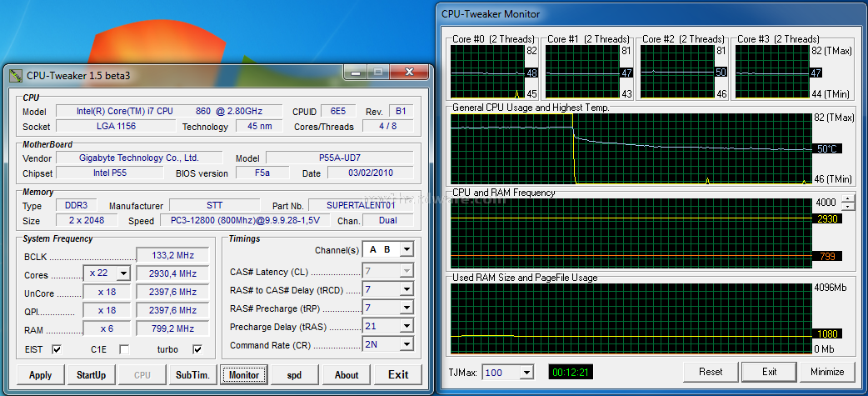Click the 45 nm technology field
The image size is (868, 396).
pyautogui.click(x=260, y=126)
